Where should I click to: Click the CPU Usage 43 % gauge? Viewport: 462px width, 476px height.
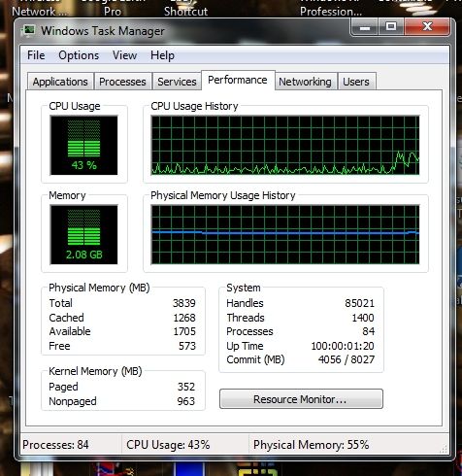tap(83, 145)
